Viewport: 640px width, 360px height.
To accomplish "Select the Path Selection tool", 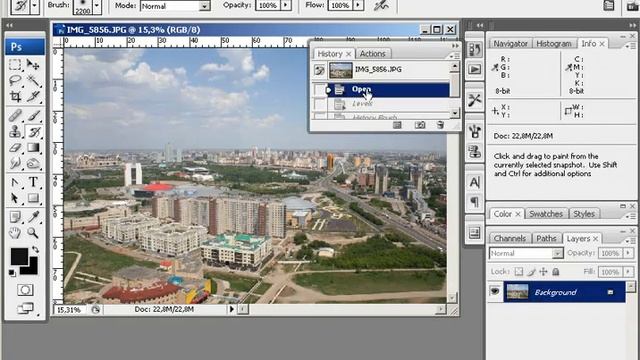I will pos(15,198).
